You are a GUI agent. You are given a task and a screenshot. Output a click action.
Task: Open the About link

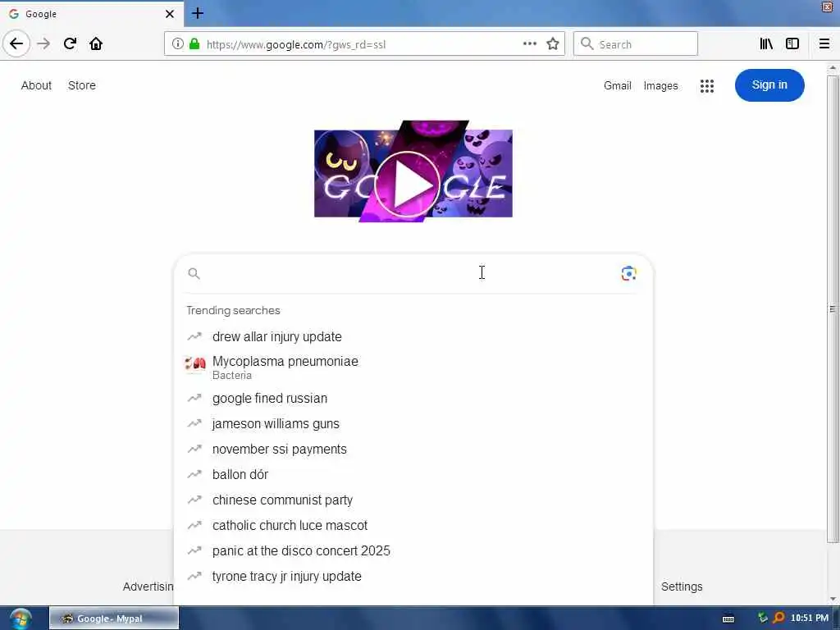click(36, 85)
